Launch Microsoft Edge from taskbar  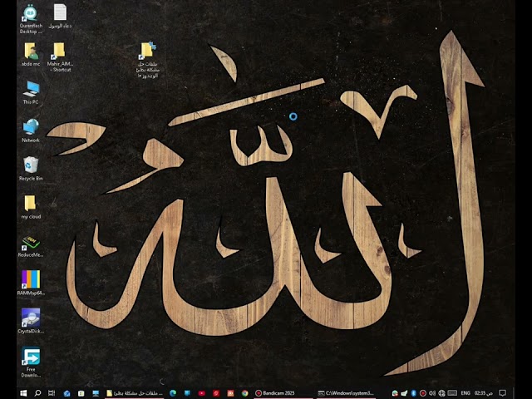pyautogui.click(x=173, y=393)
